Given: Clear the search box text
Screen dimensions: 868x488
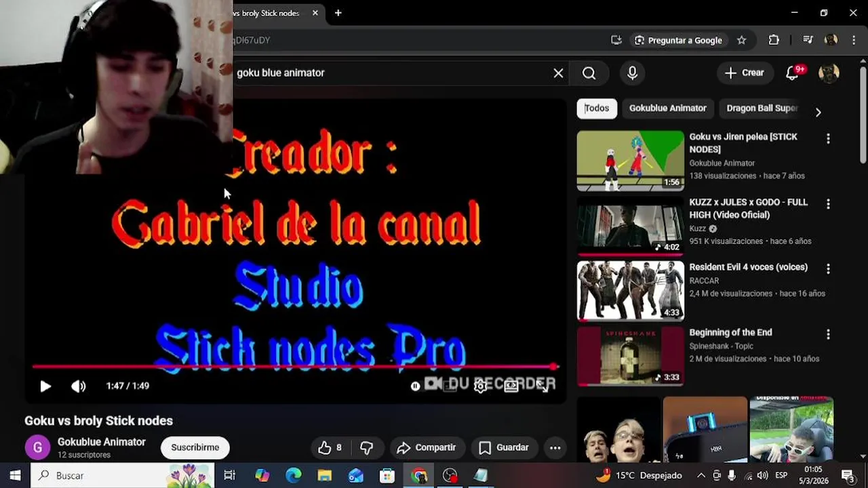Looking at the screenshot, I should pos(558,73).
